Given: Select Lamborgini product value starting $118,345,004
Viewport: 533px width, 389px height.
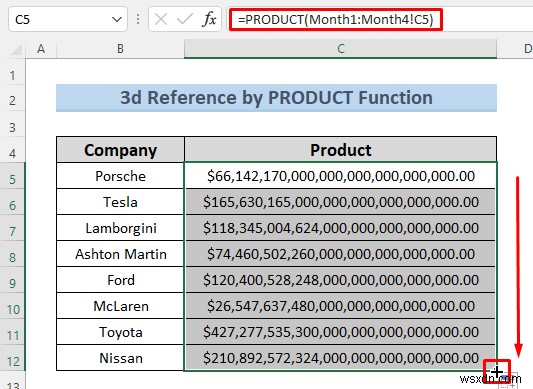Looking at the screenshot, I should coord(341,228).
